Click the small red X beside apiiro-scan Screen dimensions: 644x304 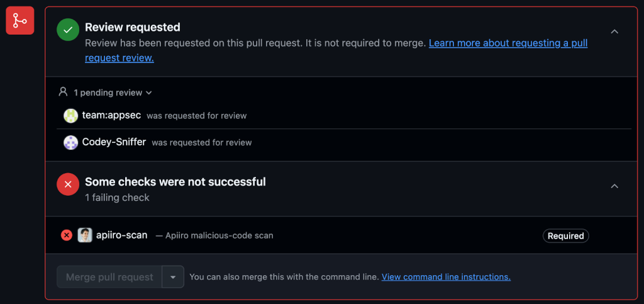point(67,235)
